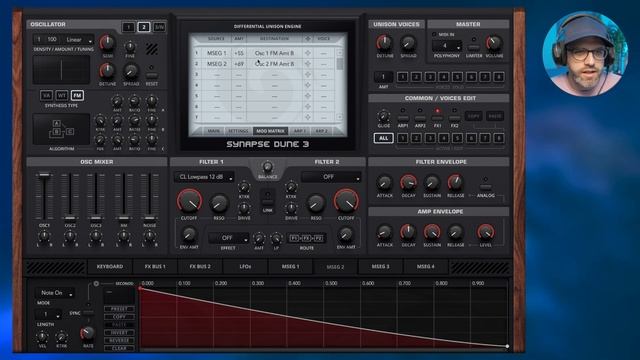The image size is (640, 360).
Task: Toggle the FX2 edit switch
Action: tap(454, 118)
